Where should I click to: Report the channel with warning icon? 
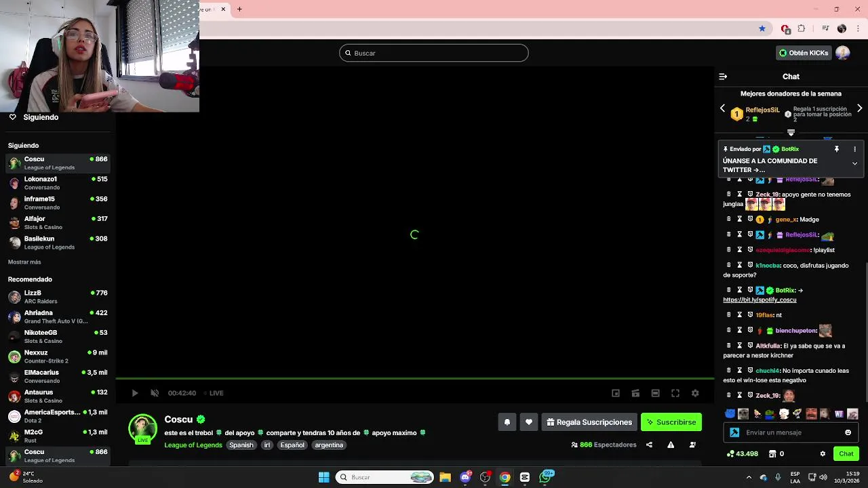coord(671,445)
